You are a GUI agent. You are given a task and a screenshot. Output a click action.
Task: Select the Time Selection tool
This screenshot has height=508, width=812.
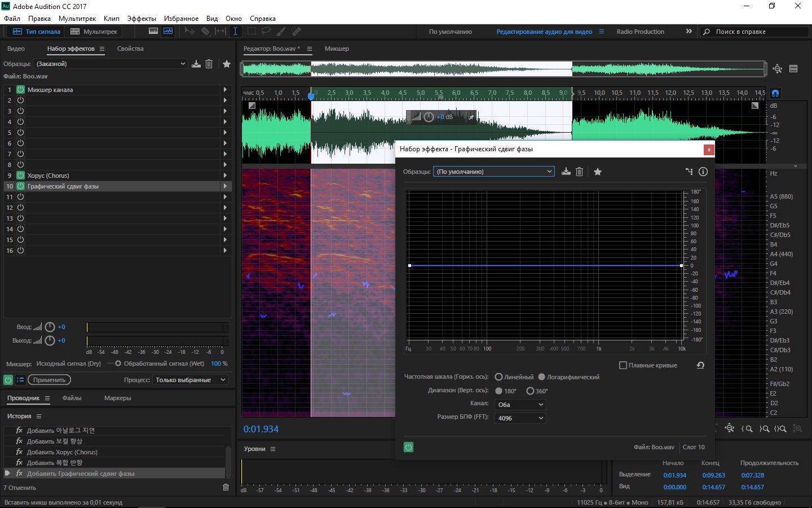[x=235, y=32]
